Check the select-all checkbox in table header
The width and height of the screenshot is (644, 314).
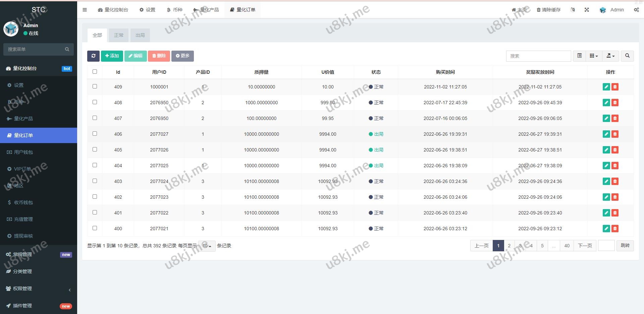pyautogui.click(x=95, y=72)
